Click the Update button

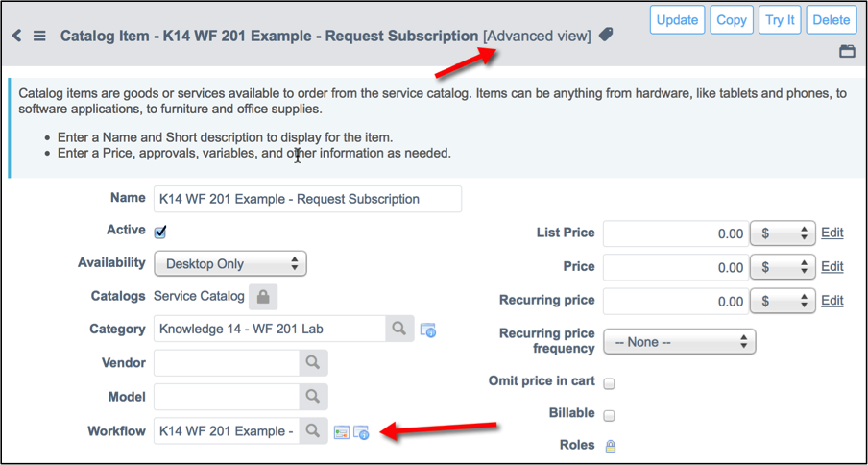(x=678, y=20)
